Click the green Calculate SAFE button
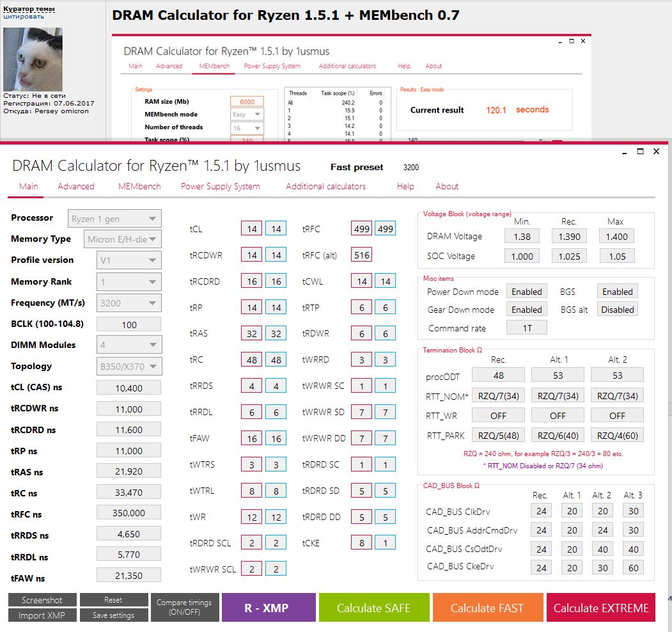672x632 pixels. (373, 608)
